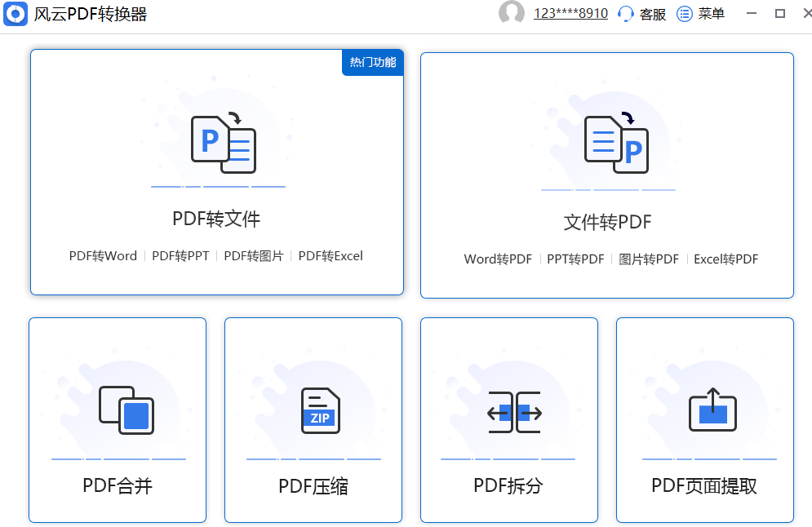Open the PDF压缩 label
This screenshot has width=812, height=527.
coord(313,486)
